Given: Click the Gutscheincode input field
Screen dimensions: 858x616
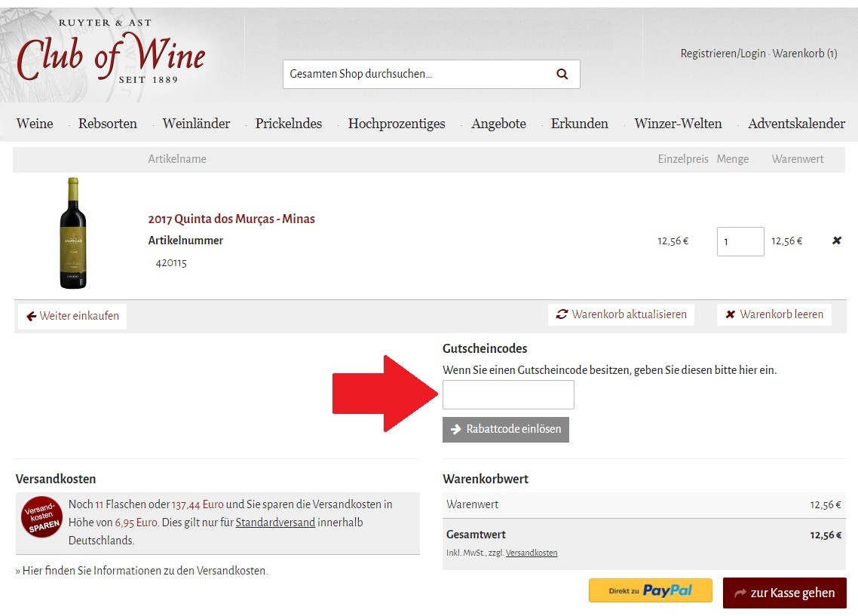Looking at the screenshot, I should [508, 394].
